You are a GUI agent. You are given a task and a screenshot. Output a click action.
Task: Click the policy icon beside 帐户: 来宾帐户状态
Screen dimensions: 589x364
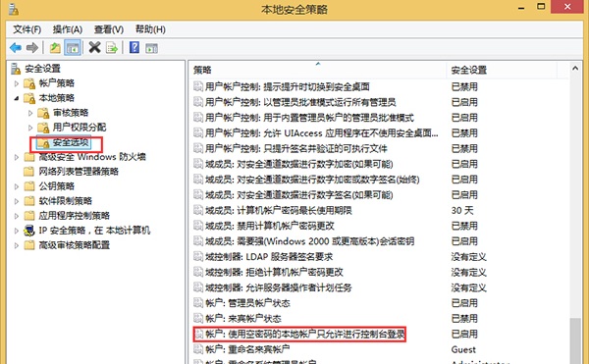click(x=198, y=318)
